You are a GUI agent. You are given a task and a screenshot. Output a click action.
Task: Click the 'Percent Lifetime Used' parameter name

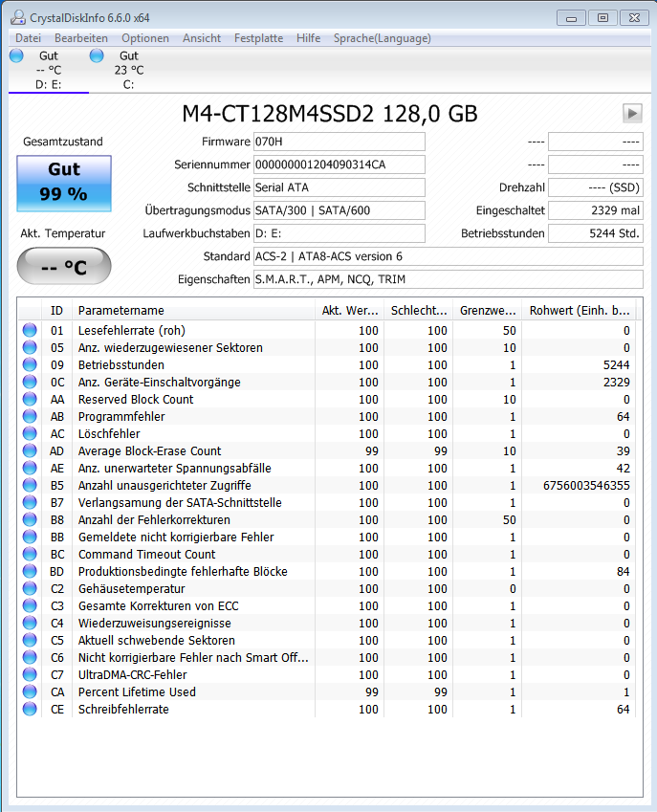tap(137, 691)
